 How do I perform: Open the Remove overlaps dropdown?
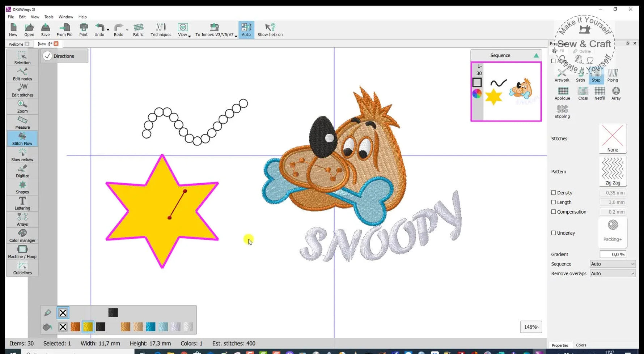point(613,273)
